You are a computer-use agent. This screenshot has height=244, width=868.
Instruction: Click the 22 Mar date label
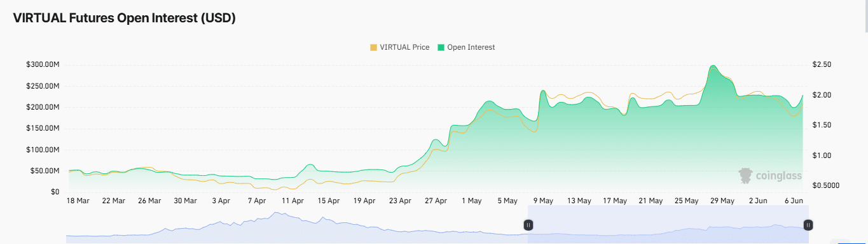(114, 201)
